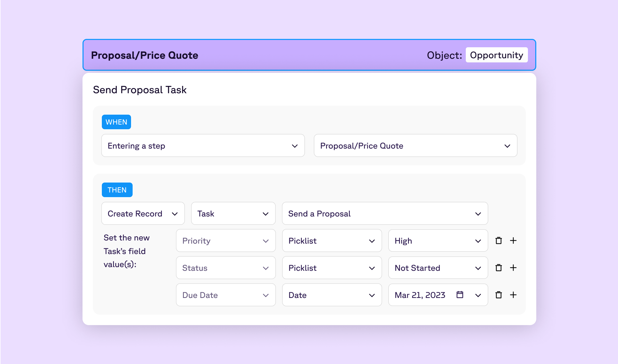The image size is (618, 364).
Task: Click the delete icon for Due Date field
Action: 498,295
